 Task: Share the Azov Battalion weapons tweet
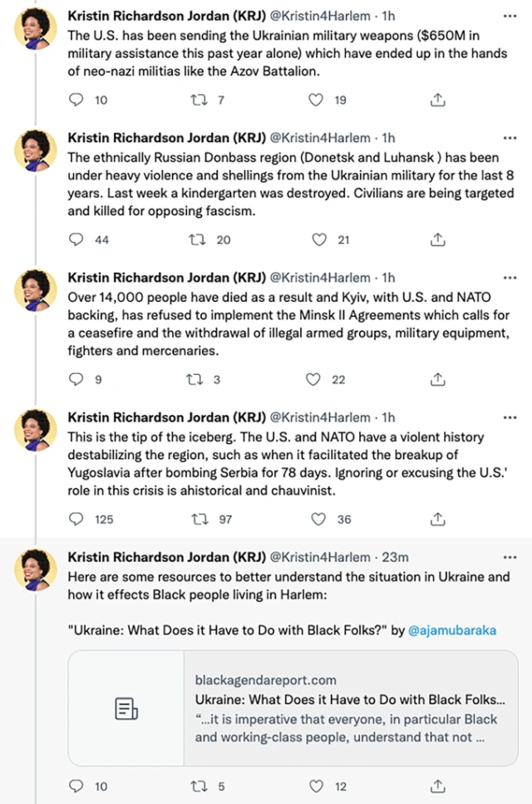(436, 100)
